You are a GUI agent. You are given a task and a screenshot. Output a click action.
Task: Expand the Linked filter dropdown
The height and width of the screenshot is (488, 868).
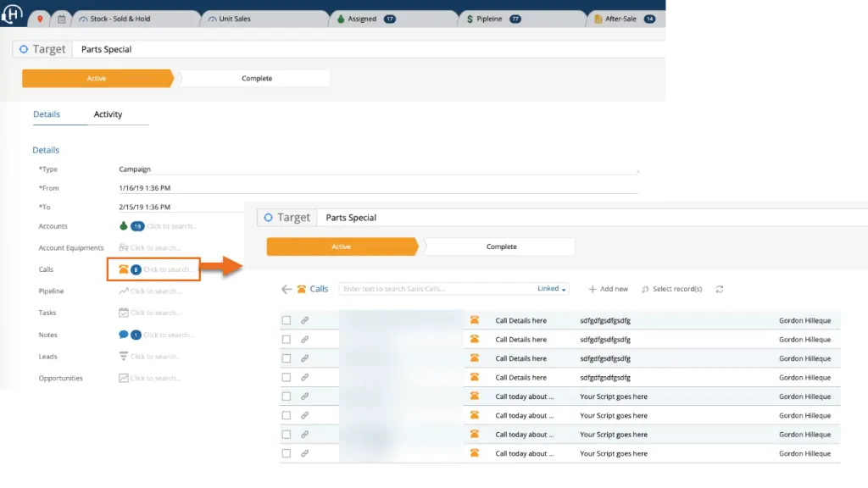(x=553, y=289)
